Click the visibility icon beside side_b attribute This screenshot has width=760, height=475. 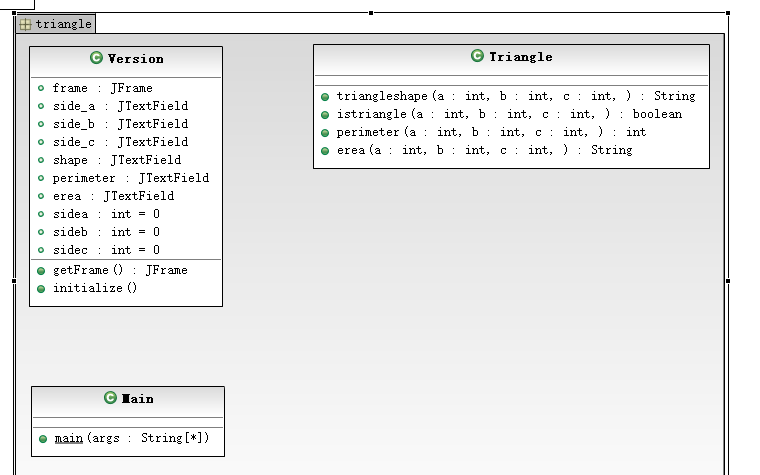[41, 124]
